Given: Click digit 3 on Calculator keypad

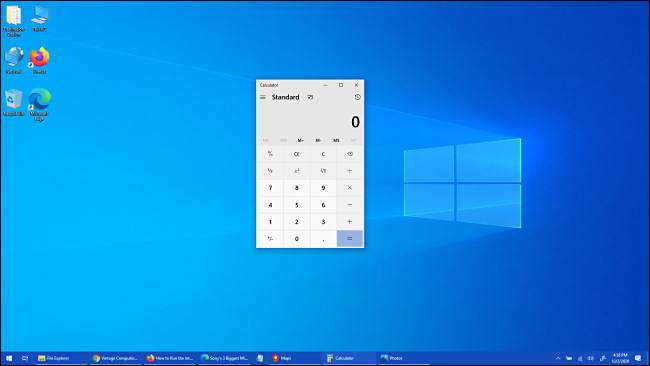Looking at the screenshot, I should 323,222.
